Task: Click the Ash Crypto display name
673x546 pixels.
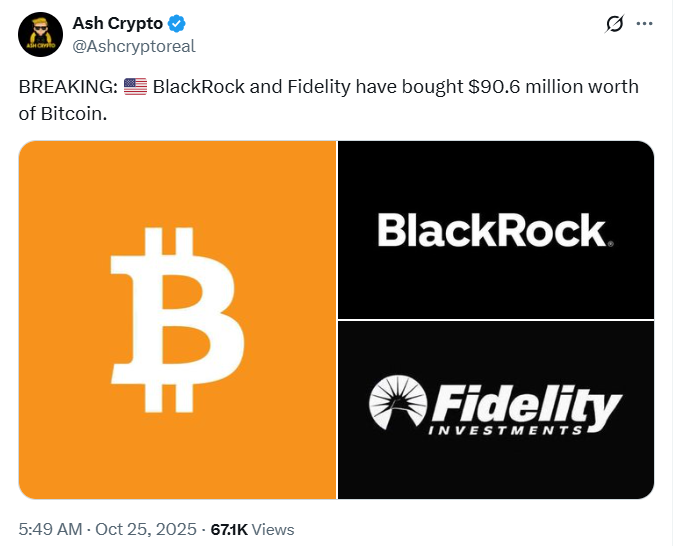Action: 118,24
